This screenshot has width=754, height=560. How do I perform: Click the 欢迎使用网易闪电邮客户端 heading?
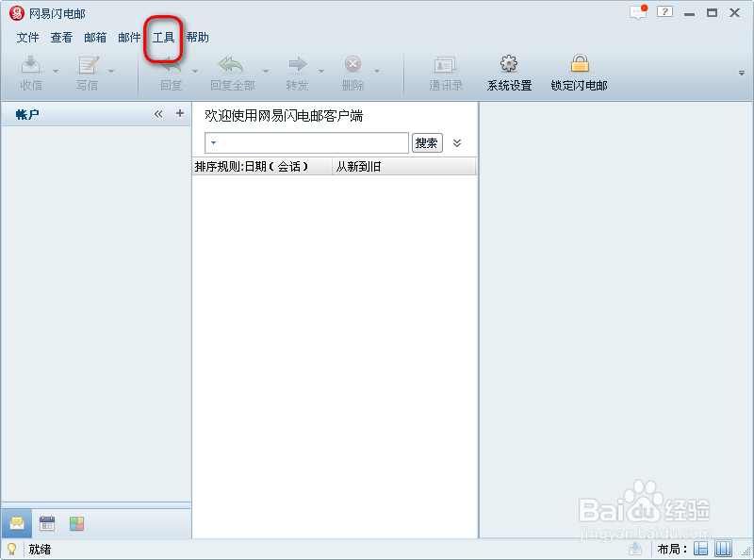pos(284,116)
